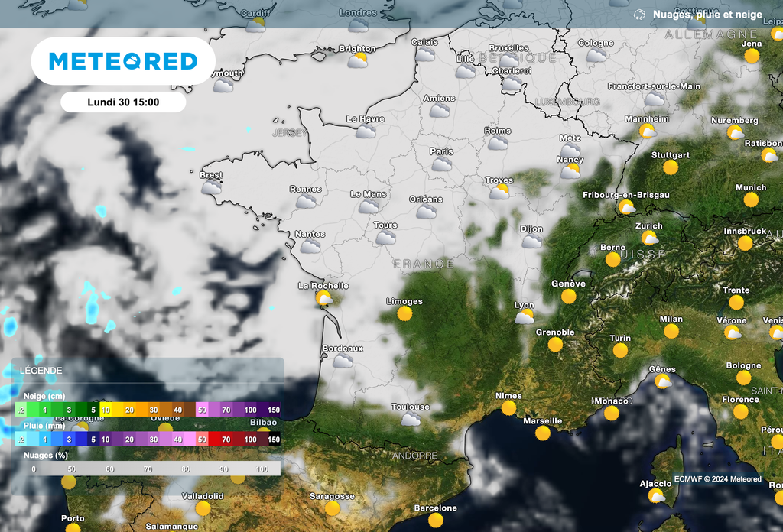This screenshot has height=532, width=783.
Task: Click the 'Lundi 30 15:00' date label
Action: pos(123,102)
